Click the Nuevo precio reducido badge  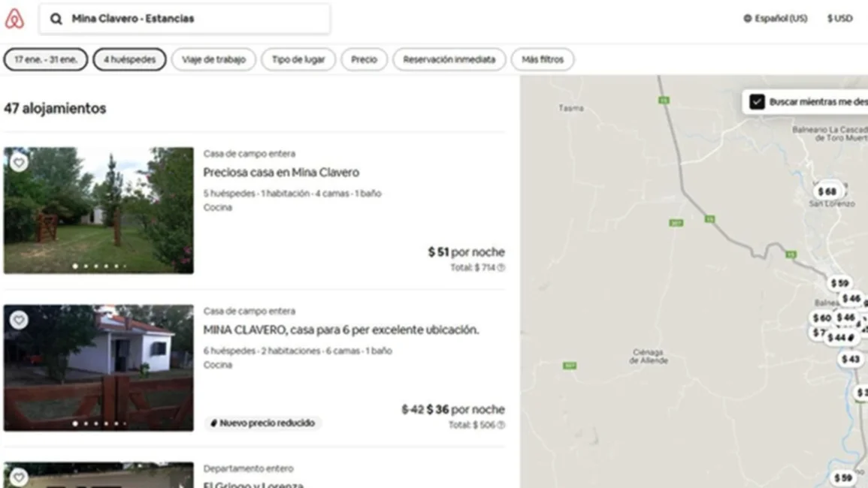click(x=263, y=423)
